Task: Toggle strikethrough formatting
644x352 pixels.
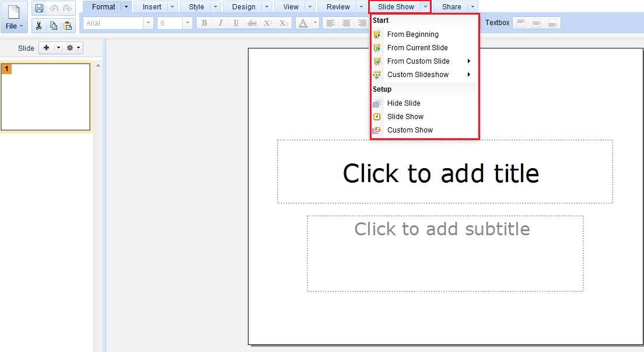Action: click(252, 23)
